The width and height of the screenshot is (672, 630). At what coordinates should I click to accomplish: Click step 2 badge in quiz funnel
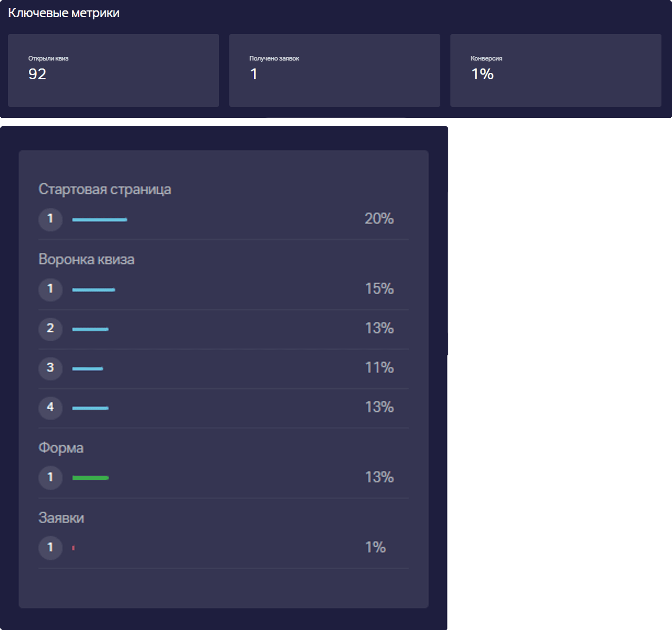(50, 329)
